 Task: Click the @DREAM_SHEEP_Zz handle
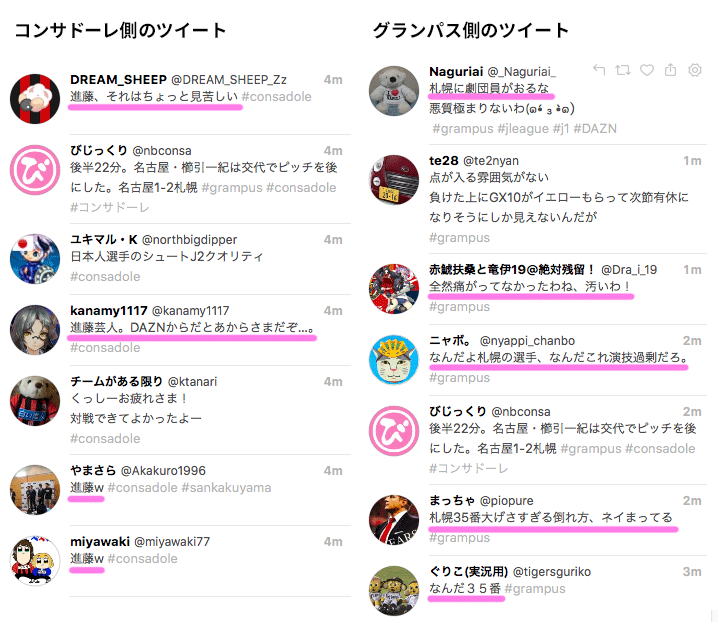pyautogui.click(x=229, y=80)
